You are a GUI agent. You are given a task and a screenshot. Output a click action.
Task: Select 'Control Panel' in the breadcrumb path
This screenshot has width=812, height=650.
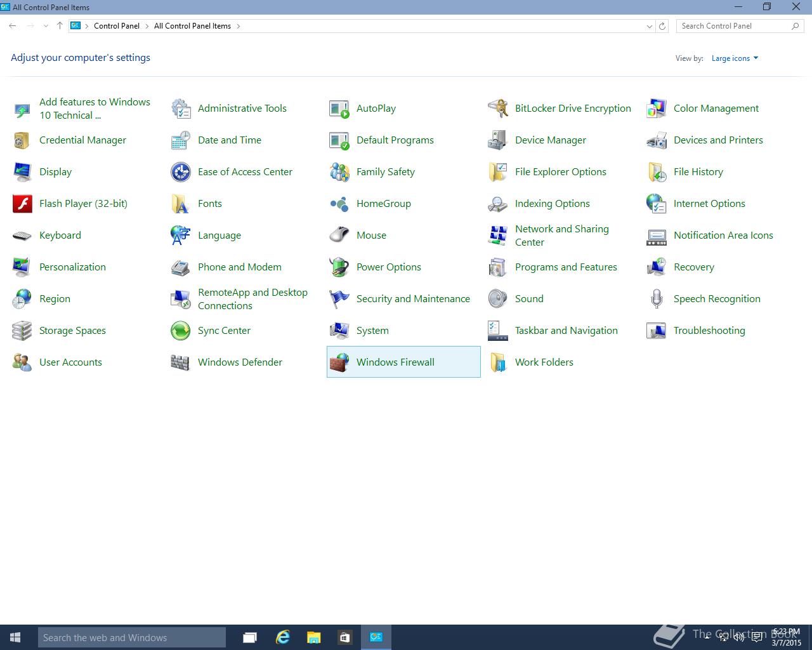coord(117,26)
